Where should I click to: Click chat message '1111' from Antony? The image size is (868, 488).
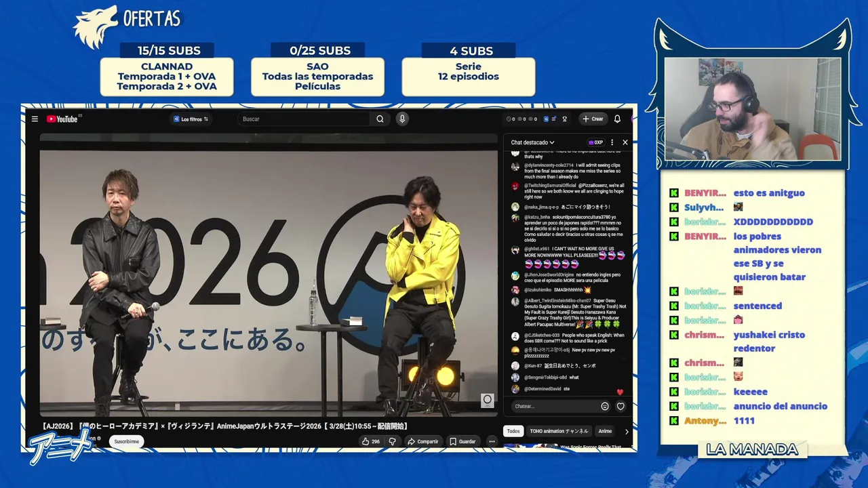coord(744,420)
